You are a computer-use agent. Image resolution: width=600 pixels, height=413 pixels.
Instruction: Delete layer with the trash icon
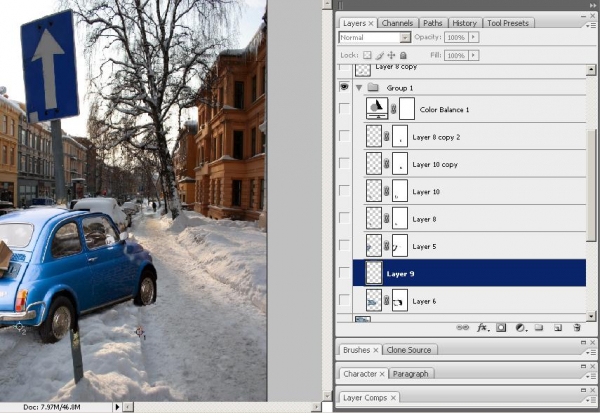point(577,328)
